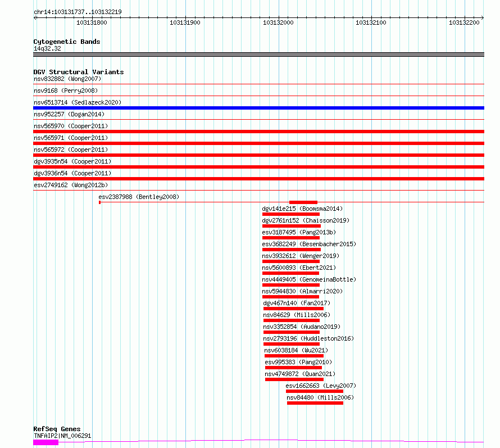Select nsv3932612 (Wenger2019) variant
Screen dimensions: 500x448
301,256
